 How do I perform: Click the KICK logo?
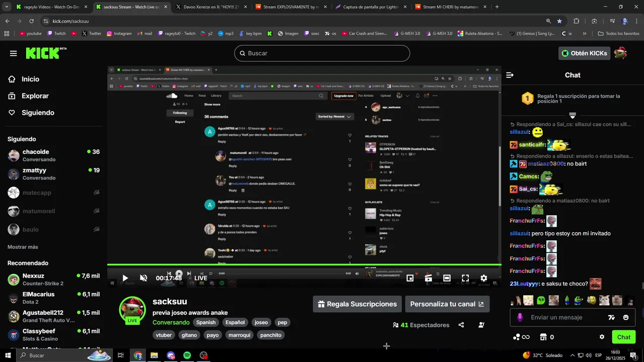[46, 53]
